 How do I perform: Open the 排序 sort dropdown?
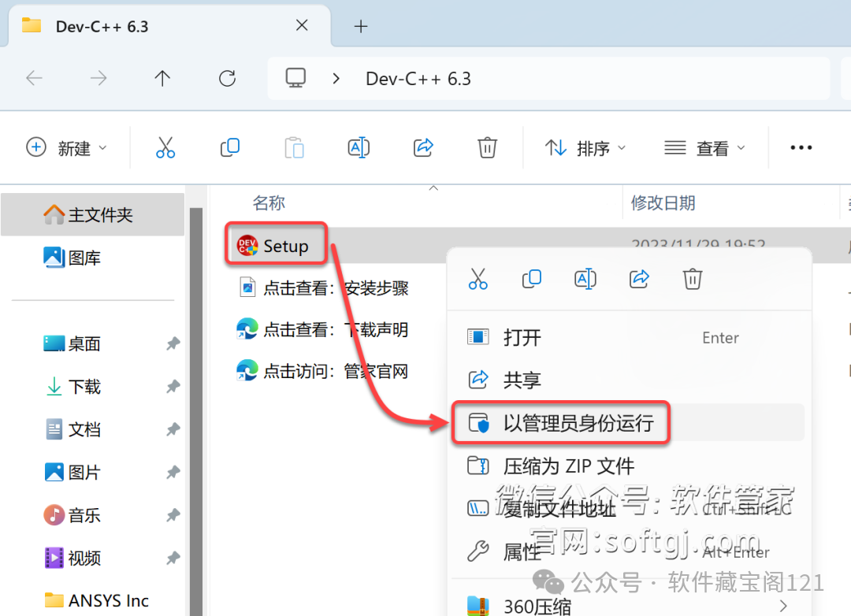click(585, 147)
